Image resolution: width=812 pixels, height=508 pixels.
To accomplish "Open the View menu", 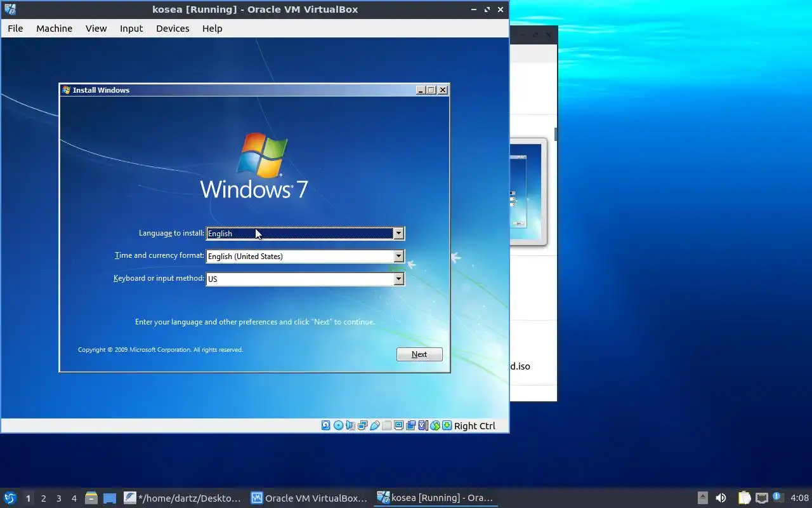I will point(96,29).
